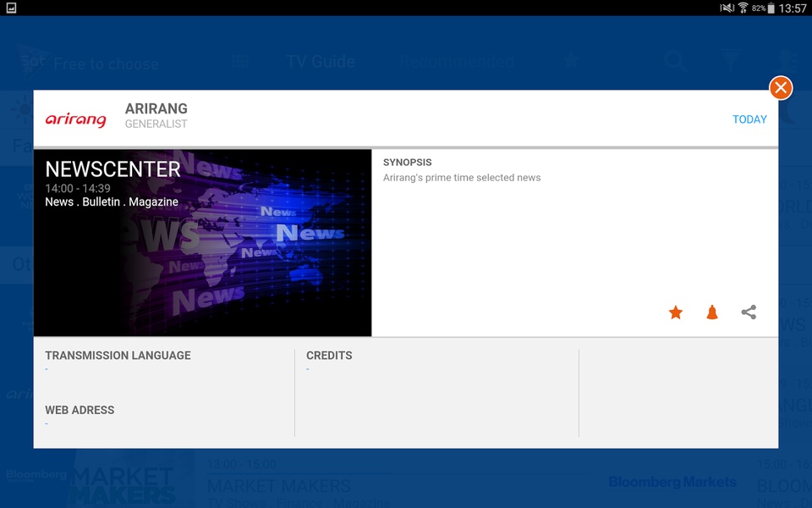
Task: Select the 14:00 - 14:39 time text
Action: [78, 188]
